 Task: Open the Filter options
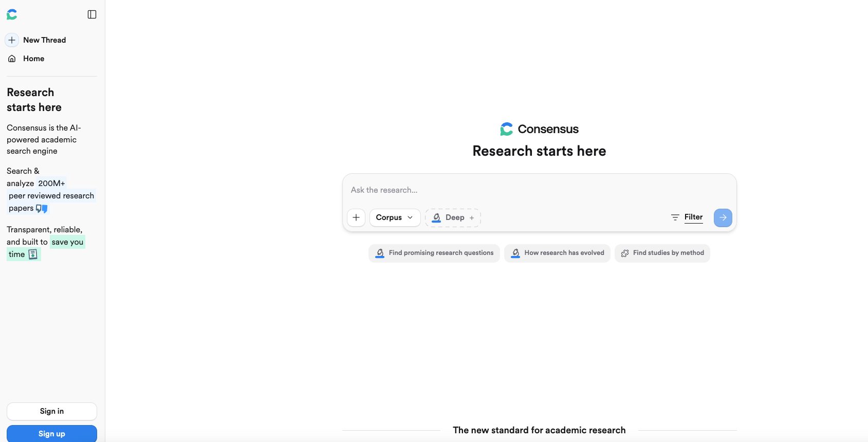pos(693,217)
